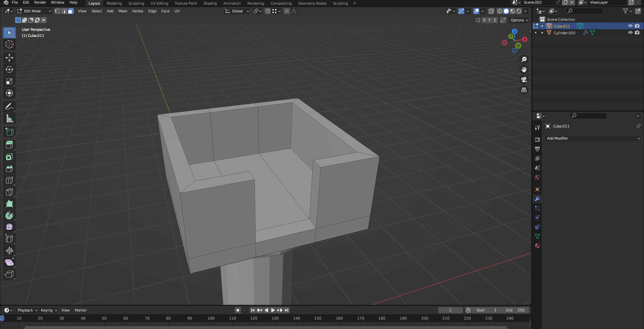Viewport: 644px width, 329px height.
Task: Click the Pan view hand icon
Action: (524, 69)
